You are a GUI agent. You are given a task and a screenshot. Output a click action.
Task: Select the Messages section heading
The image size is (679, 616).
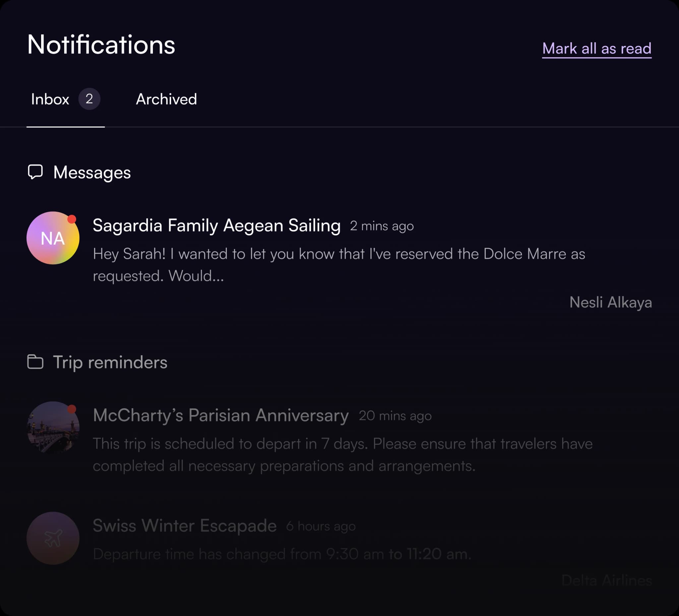[92, 172]
